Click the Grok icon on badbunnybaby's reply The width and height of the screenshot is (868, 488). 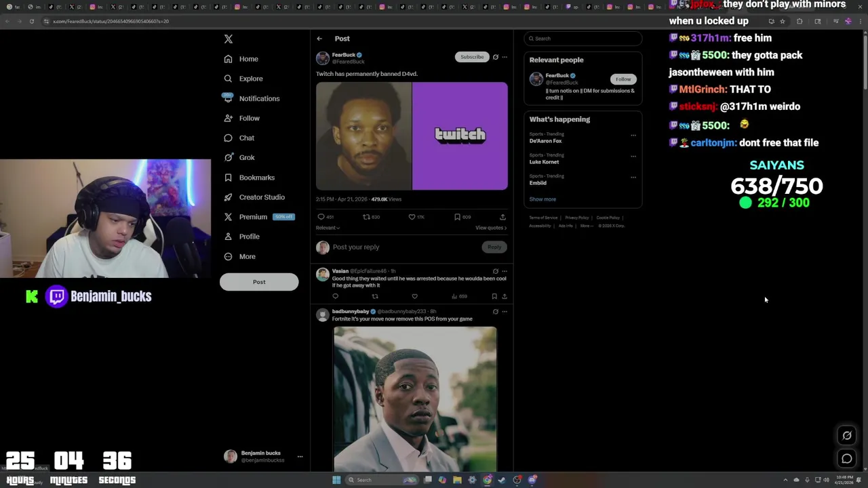pos(496,312)
